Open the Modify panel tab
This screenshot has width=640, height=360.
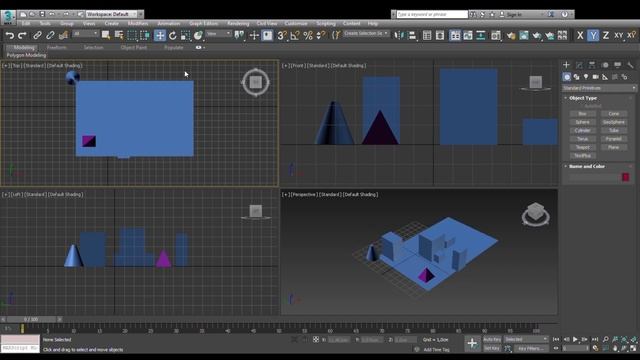click(579, 65)
